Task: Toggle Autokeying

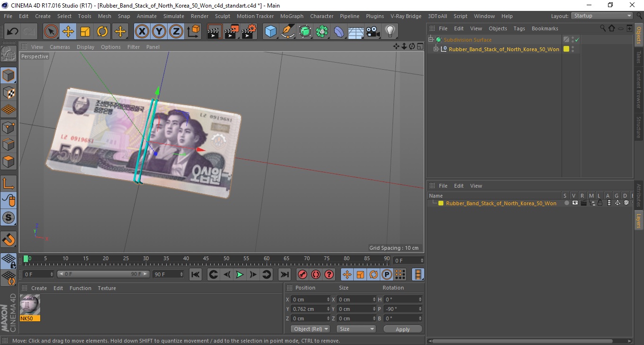Action: [x=316, y=274]
